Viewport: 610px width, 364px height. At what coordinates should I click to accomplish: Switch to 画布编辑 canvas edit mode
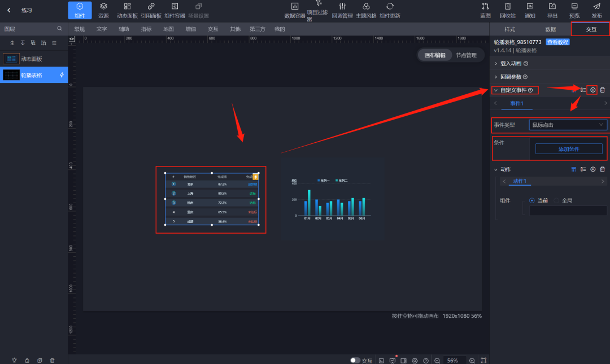(435, 55)
